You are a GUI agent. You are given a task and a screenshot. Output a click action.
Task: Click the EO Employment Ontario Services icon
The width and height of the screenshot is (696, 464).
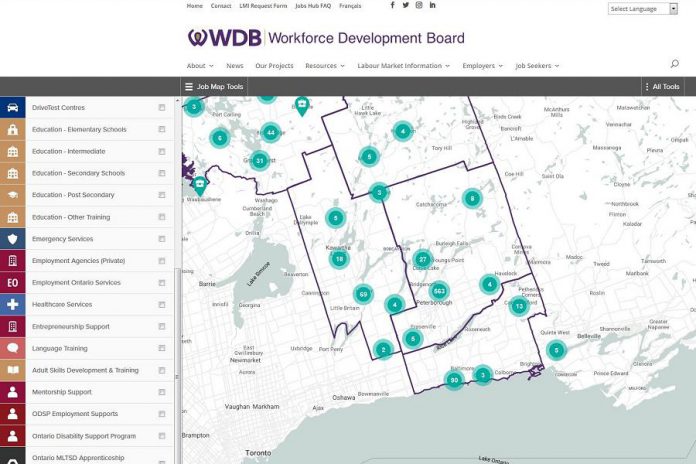(12, 283)
